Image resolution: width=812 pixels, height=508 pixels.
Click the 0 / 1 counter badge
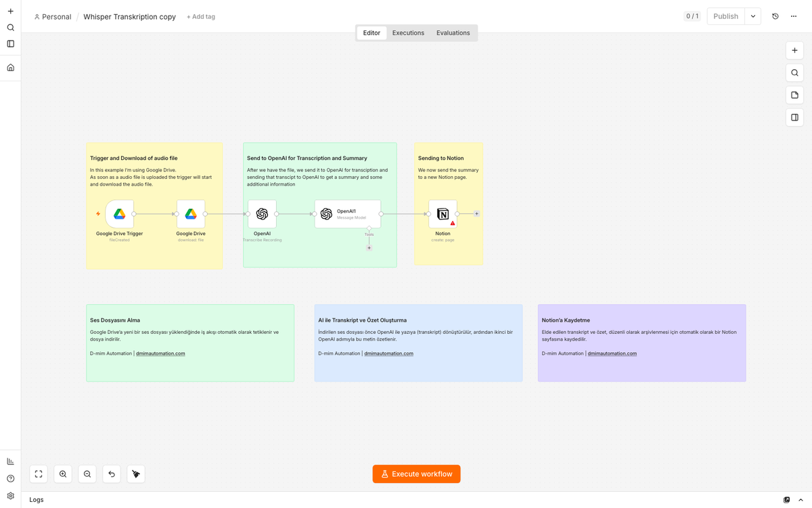click(x=692, y=16)
